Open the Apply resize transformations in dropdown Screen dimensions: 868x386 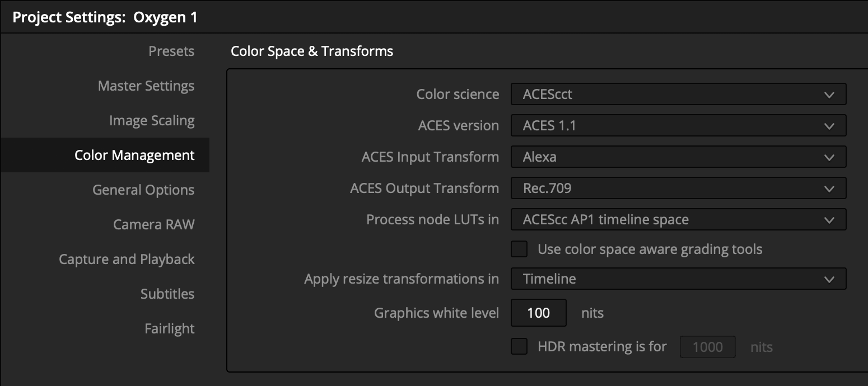point(678,279)
